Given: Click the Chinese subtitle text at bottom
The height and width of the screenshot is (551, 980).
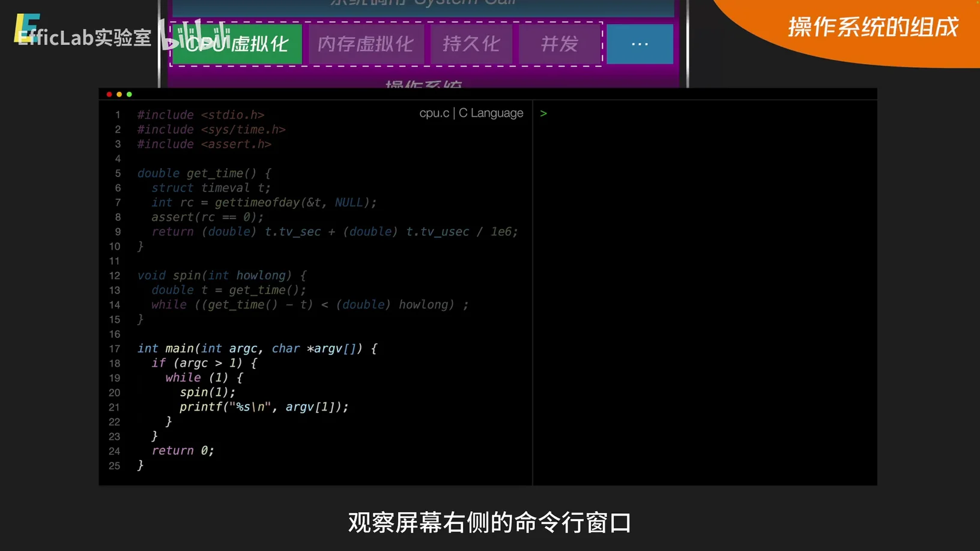Looking at the screenshot, I should [489, 522].
